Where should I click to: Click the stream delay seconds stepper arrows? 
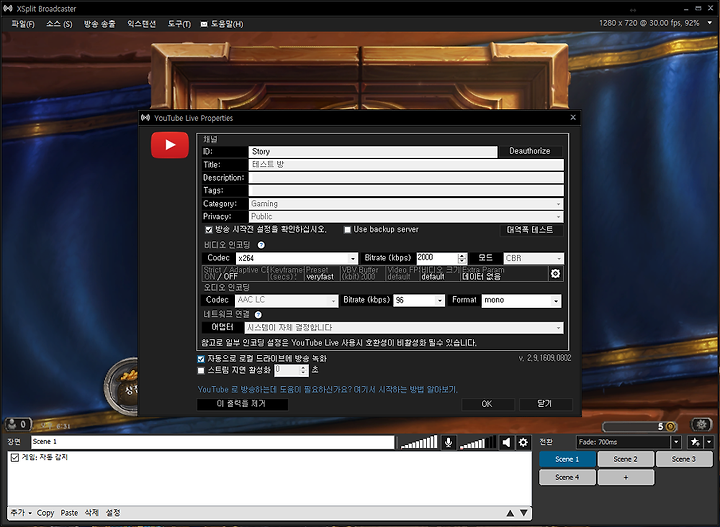303,370
